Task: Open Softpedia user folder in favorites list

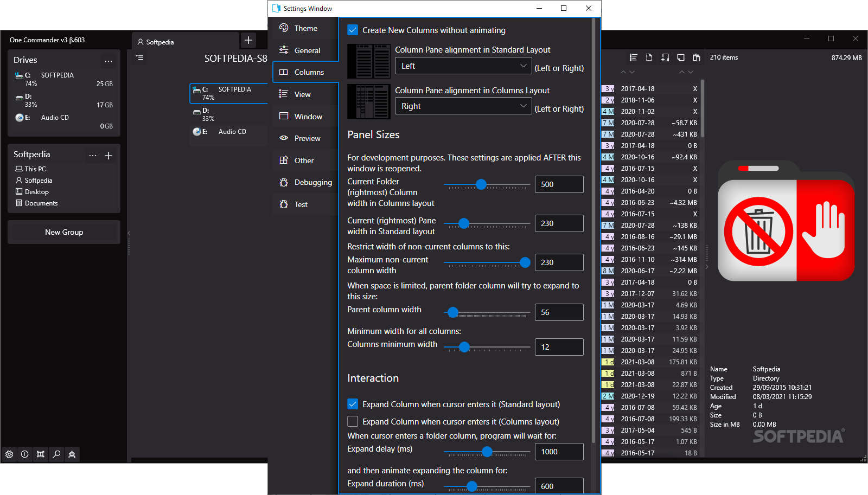Action: [x=34, y=181]
